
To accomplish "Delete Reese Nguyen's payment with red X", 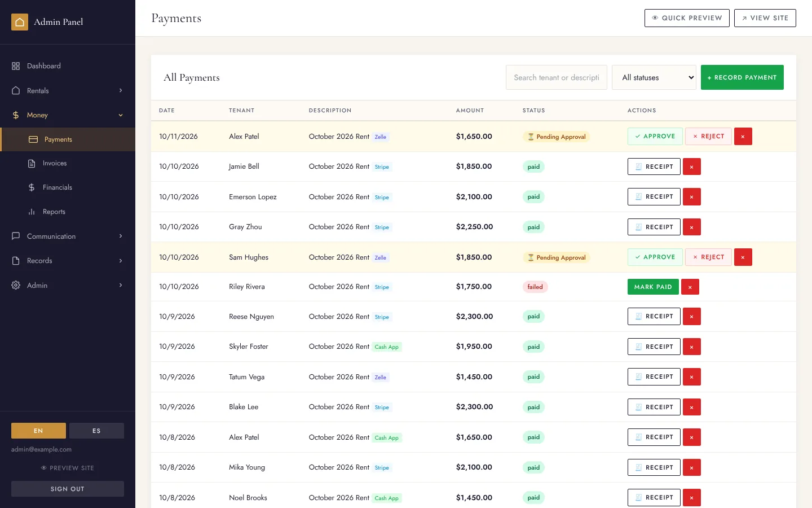I will click(x=692, y=317).
